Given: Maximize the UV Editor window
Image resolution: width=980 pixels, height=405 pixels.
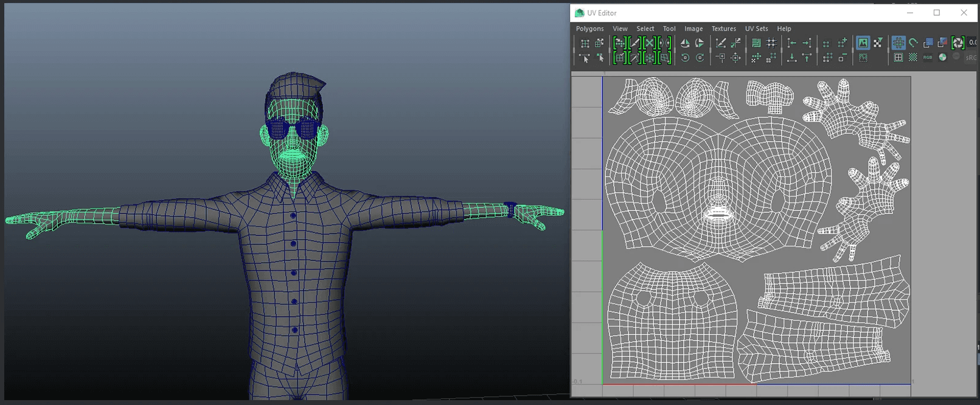Looking at the screenshot, I should tap(937, 13).
